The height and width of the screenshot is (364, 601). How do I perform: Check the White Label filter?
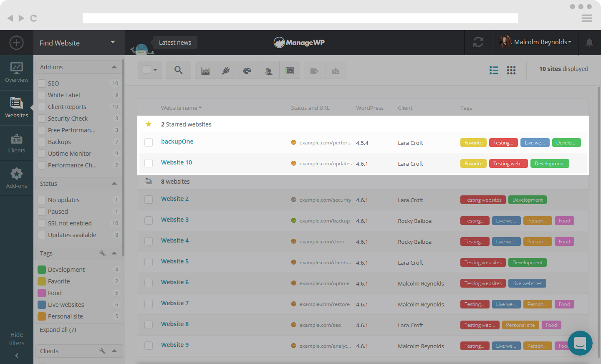coord(42,95)
